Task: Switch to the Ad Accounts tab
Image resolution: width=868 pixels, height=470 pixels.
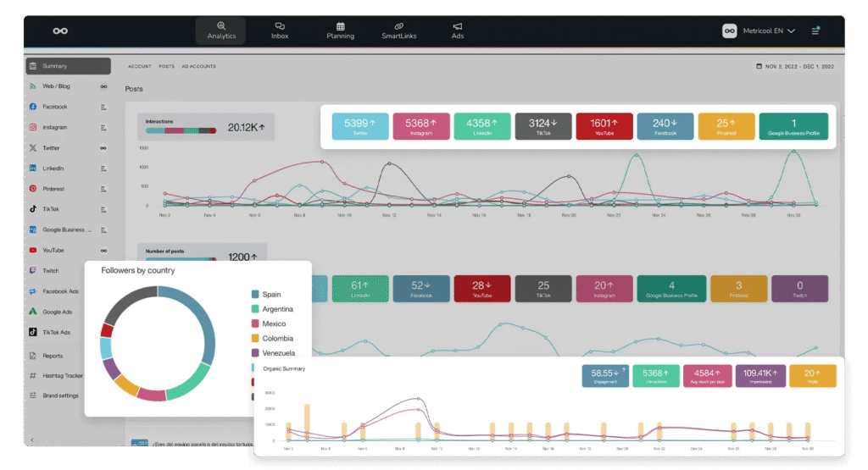Action: click(198, 66)
